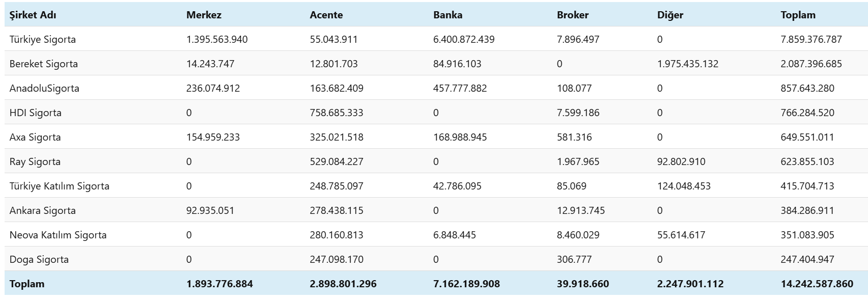Click Doga Sigorta company name

tap(39, 259)
